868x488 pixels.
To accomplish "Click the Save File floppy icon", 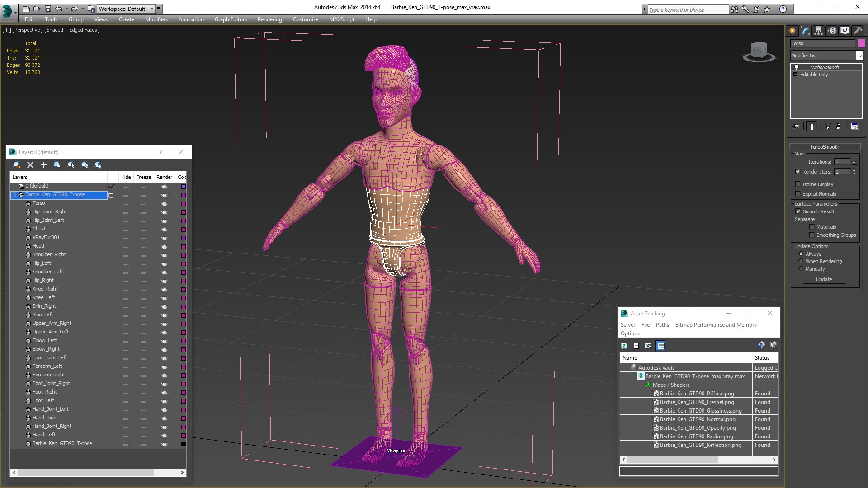I will coord(48,9).
